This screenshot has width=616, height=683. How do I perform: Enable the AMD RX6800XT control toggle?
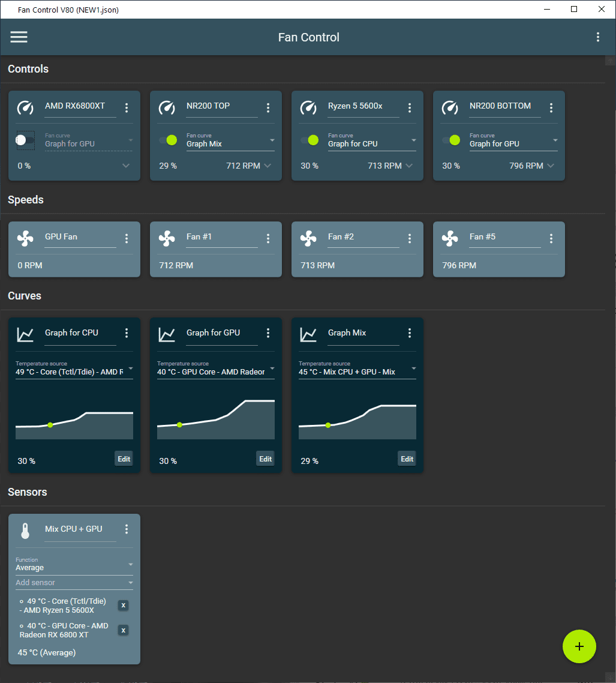click(25, 140)
